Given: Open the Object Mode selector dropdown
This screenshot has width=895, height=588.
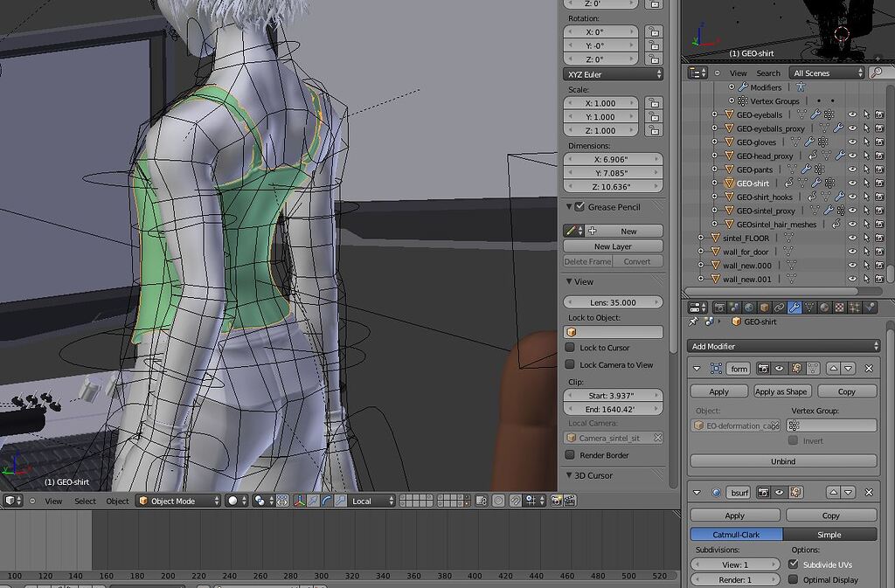Looking at the screenshot, I should [178, 501].
